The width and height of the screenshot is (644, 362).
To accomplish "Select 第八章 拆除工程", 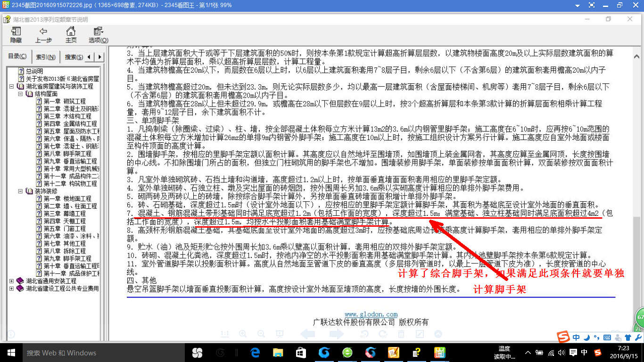I will (65, 251).
